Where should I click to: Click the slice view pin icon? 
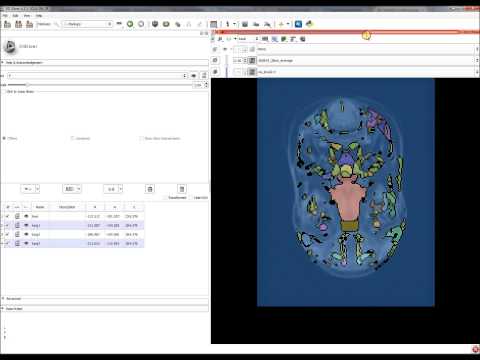[x=214, y=32]
